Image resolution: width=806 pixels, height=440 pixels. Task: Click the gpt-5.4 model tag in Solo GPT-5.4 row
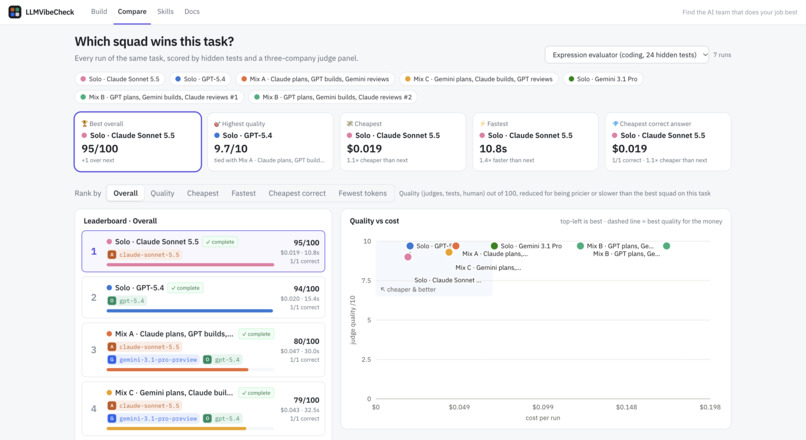127,301
